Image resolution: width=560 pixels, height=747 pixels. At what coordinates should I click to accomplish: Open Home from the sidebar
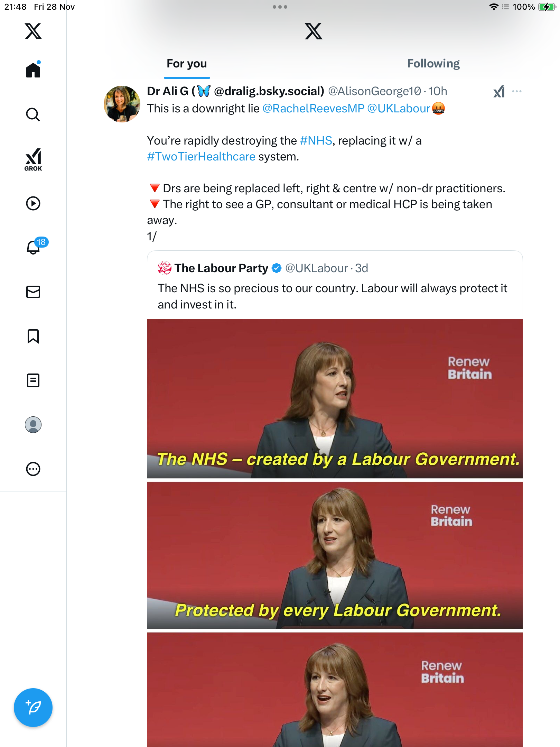point(33,70)
